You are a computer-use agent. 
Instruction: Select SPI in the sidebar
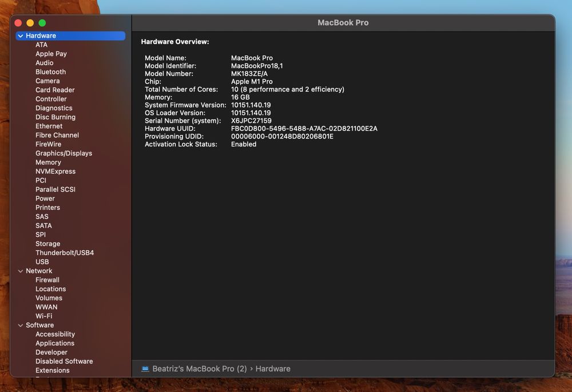(41, 235)
